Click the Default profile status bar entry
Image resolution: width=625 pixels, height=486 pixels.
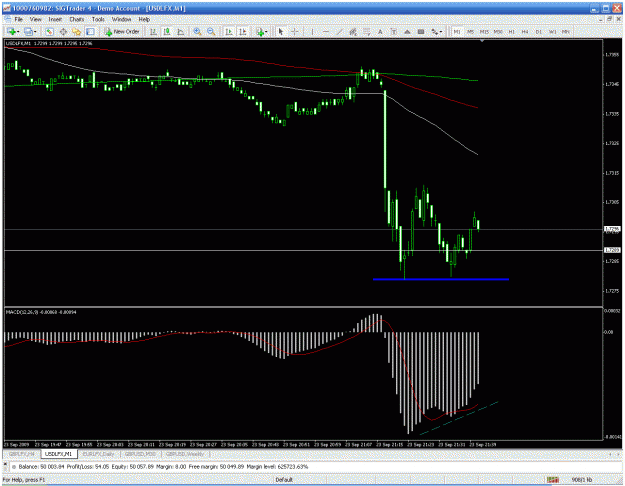pos(284,480)
